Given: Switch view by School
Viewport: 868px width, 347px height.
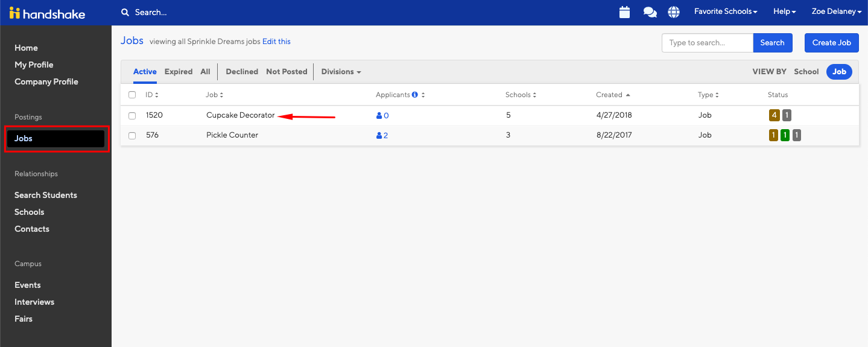Looking at the screenshot, I should [806, 71].
